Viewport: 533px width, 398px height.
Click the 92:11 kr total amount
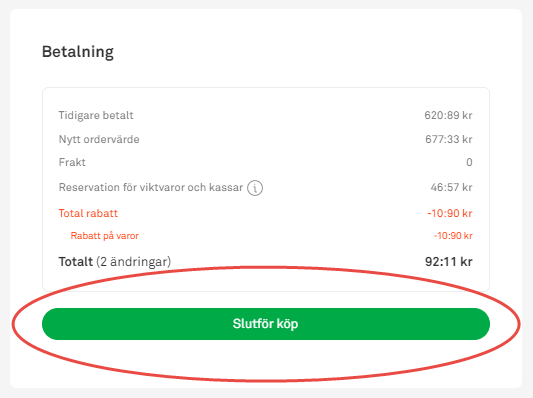pyautogui.click(x=449, y=262)
